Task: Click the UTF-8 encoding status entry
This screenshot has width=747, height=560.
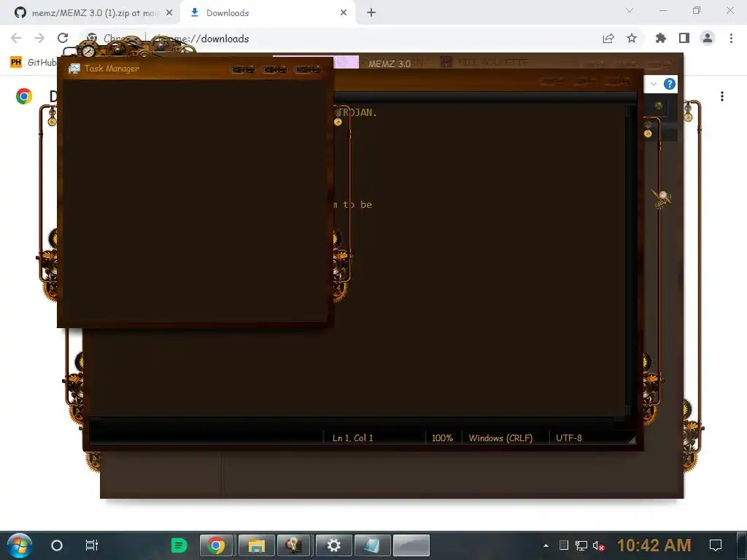Action: pos(569,438)
